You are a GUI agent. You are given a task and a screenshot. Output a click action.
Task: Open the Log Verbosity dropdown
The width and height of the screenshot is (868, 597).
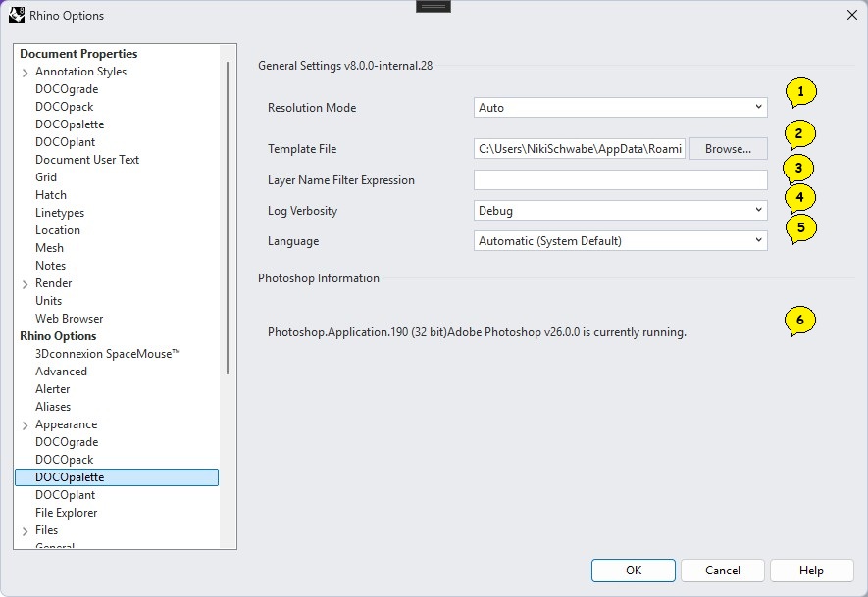pyautogui.click(x=621, y=210)
